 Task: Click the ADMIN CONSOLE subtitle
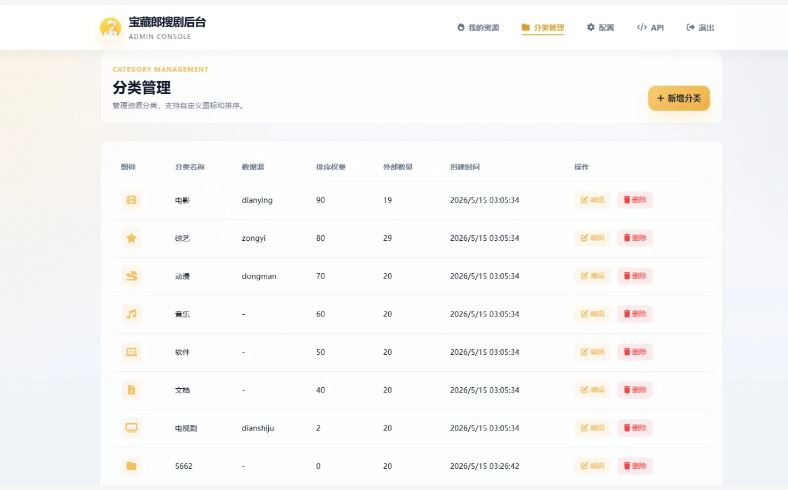tap(160, 37)
